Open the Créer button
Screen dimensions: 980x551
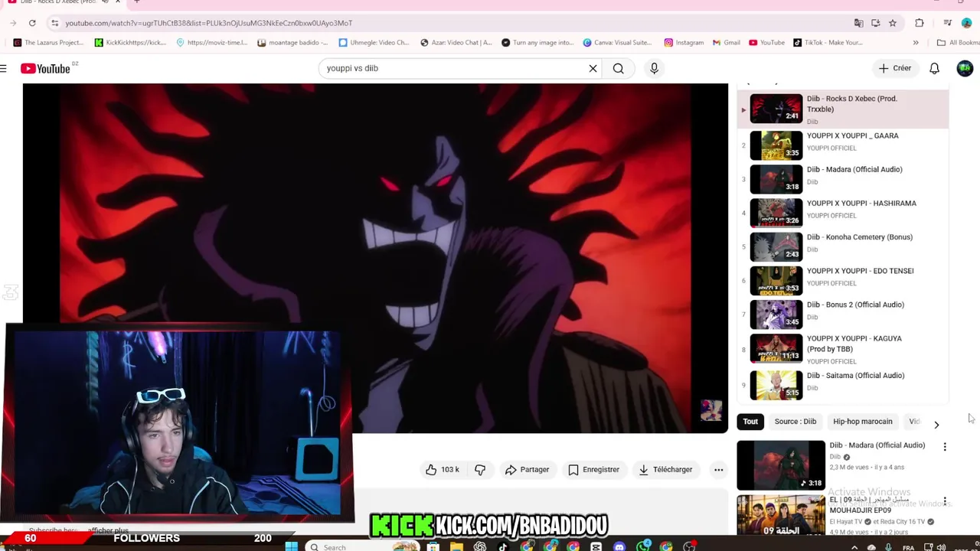click(x=895, y=68)
